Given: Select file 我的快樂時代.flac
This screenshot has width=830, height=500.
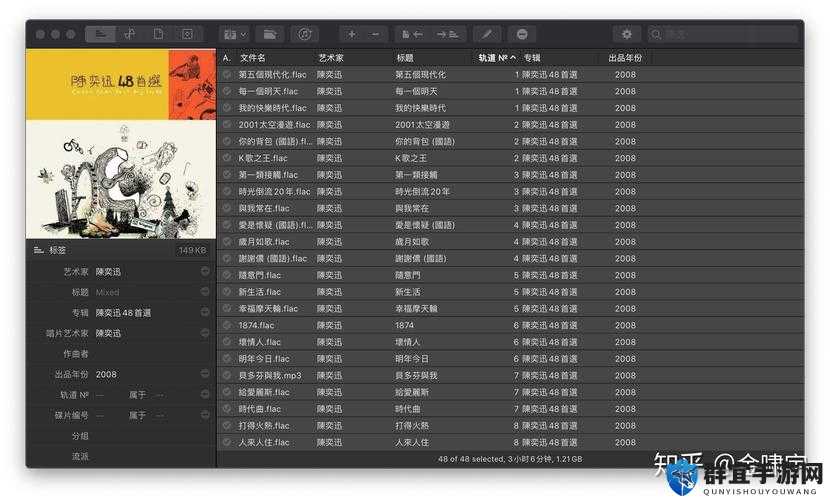Looking at the screenshot, I should [272, 108].
